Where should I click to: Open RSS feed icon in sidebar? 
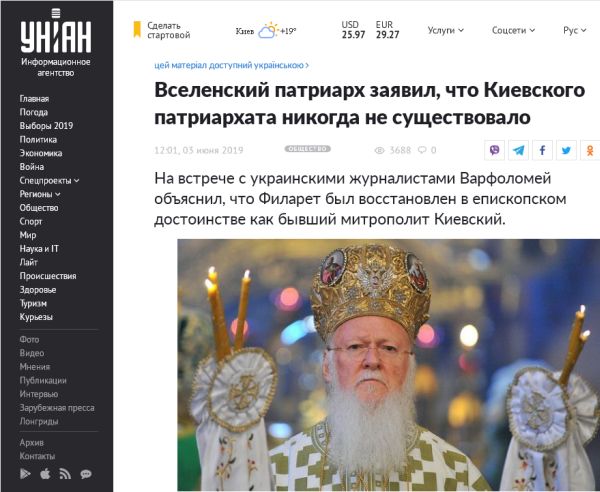coord(65,474)
